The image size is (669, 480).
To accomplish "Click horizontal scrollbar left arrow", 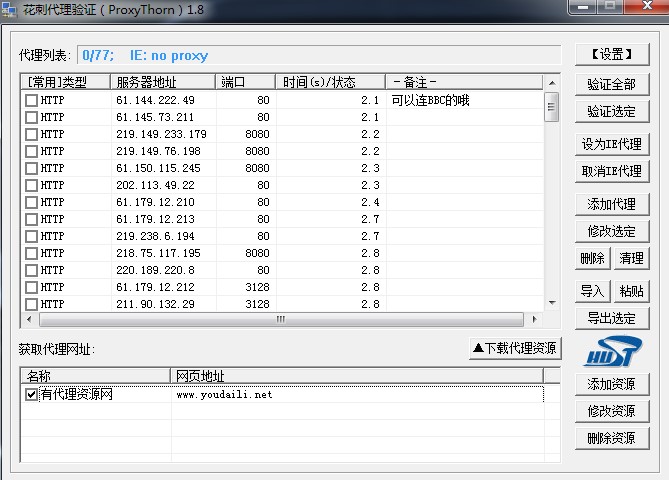I will (x=29, y=319).
